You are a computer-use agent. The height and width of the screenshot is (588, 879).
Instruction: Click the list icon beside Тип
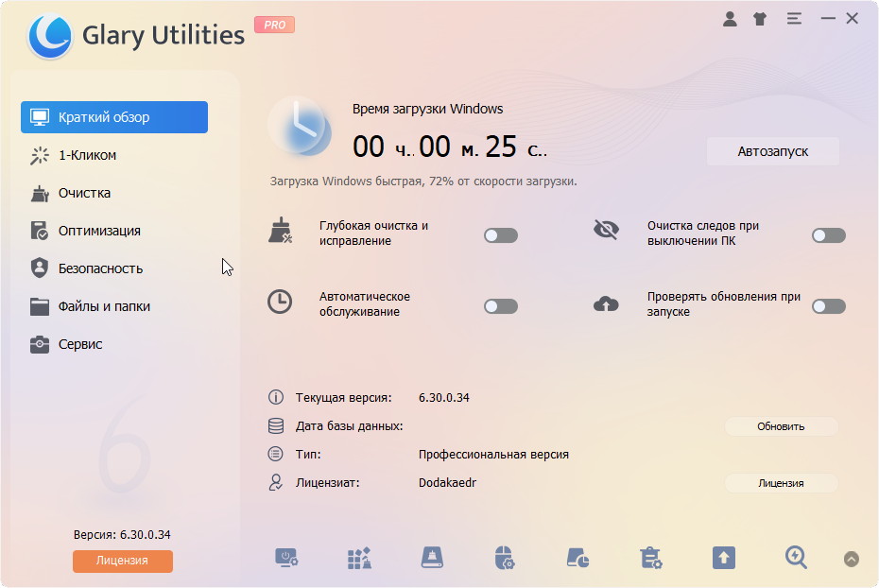coord(276,454)
